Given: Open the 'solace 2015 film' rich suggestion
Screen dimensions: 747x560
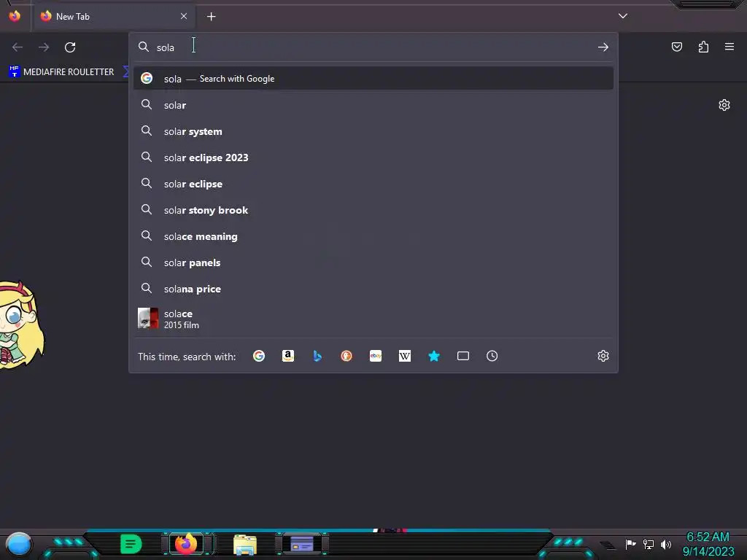Looking at the screenshot, I should pos(373,319).
